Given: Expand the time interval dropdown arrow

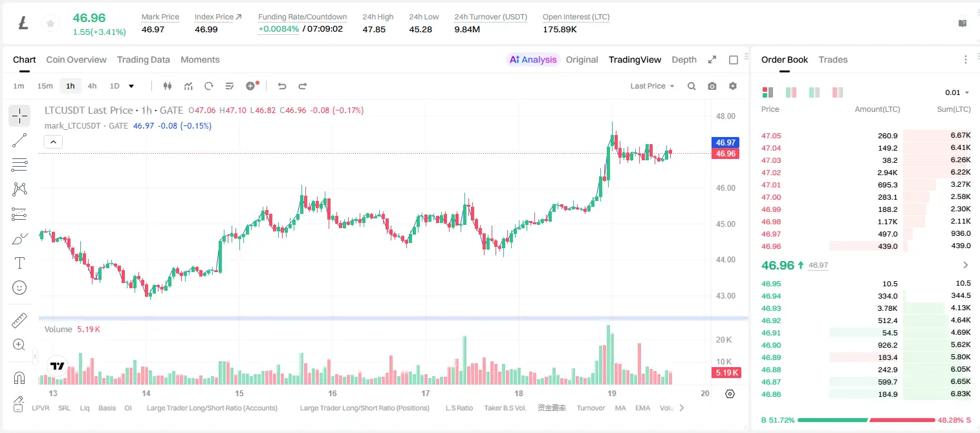Looking at the screenshot, I should tap(131, 86).
